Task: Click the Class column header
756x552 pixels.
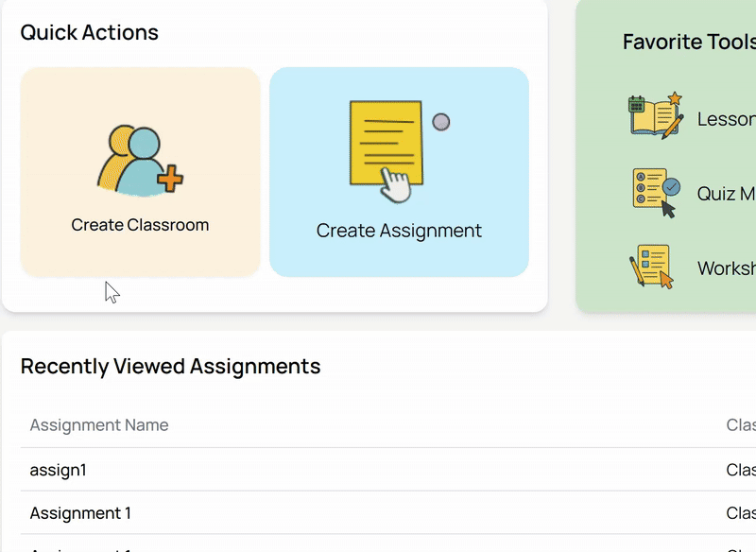Action: click(740, 425)
